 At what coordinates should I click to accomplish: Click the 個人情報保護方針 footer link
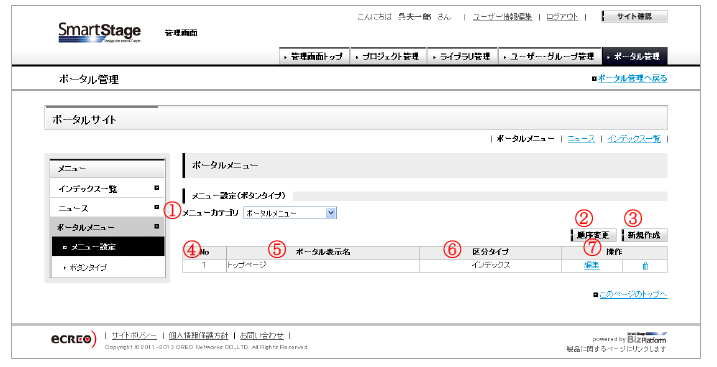coord(198,336)
